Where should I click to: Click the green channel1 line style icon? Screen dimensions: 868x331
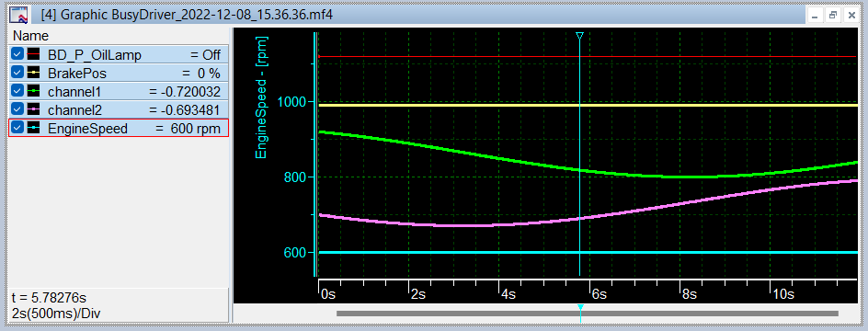34,91
